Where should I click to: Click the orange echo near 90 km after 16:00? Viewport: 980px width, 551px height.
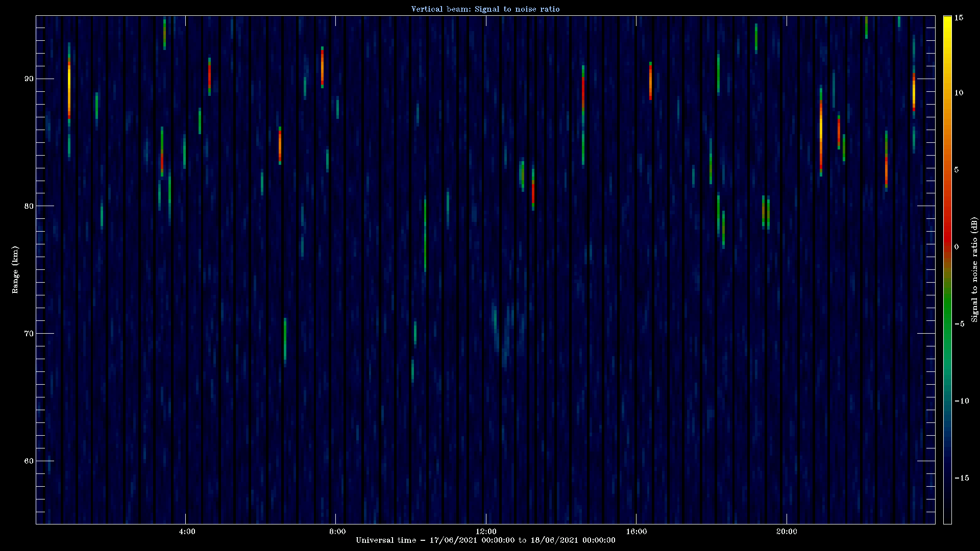coord(650,82)
